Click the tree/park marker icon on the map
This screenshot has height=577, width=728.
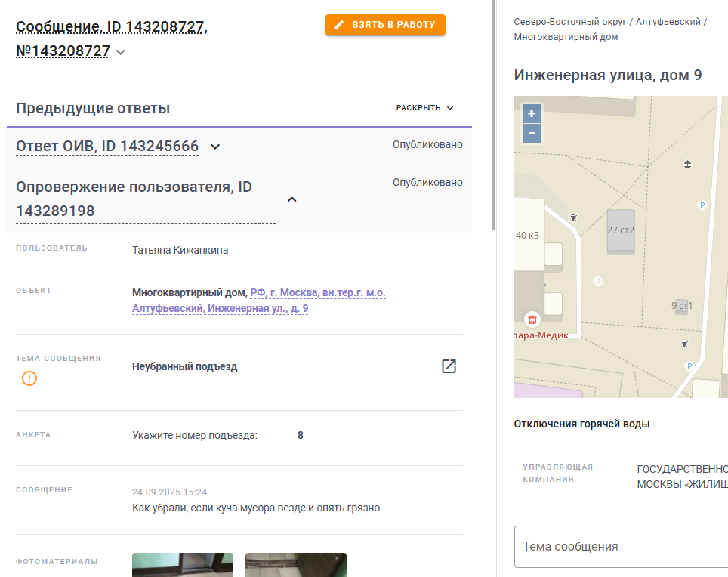tap(688, 164)
